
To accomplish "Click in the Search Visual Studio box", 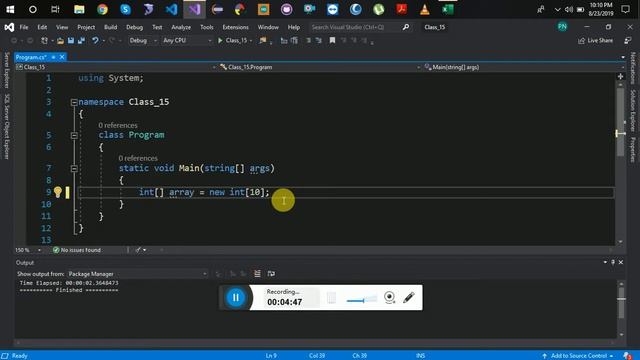I will 355,27.
